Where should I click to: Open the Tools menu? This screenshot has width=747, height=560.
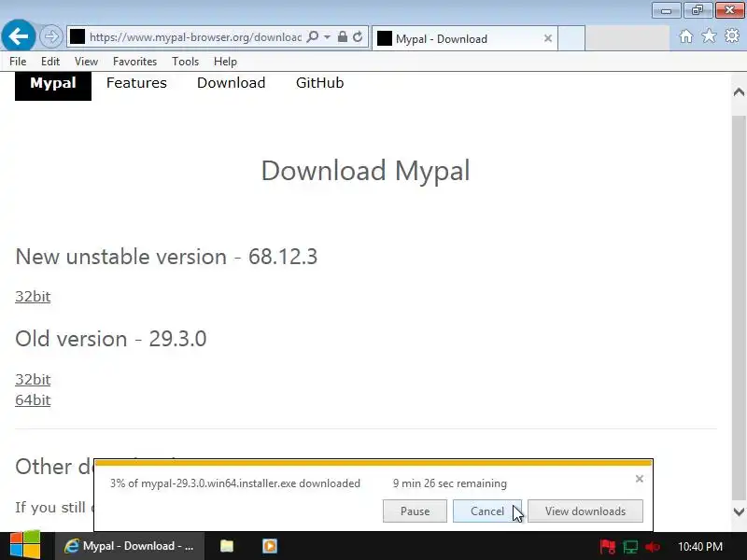[185, 62]
